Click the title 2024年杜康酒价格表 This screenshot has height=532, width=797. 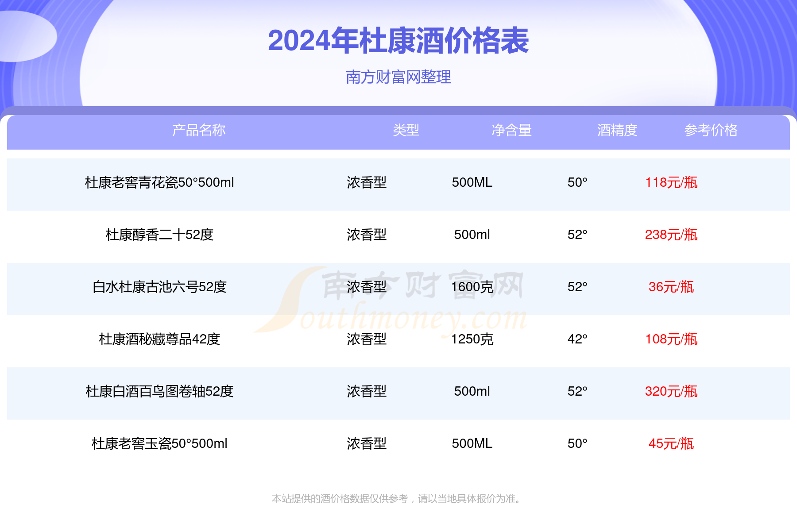pyautogui.click(x=398, y=41)
